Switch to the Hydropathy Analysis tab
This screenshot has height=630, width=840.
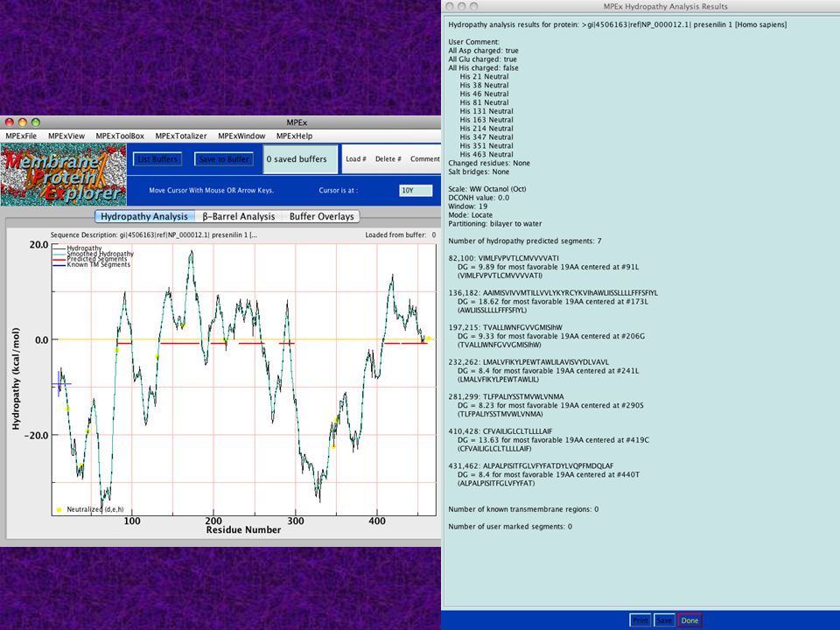(x=144, y=216)
